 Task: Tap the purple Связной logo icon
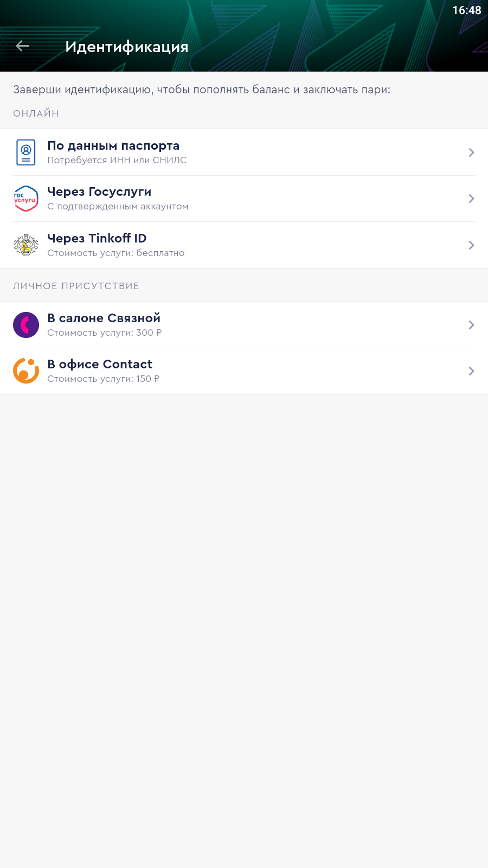click(26, 325)
